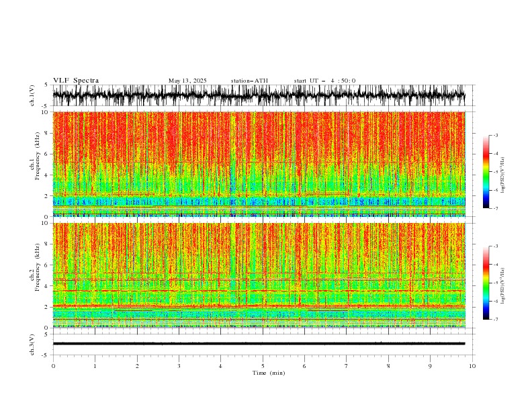The width and height of the screenshot is (532, 411).
Task: Click the "start UT = 4 :50: 0" text
Action: tap(324, 81)
